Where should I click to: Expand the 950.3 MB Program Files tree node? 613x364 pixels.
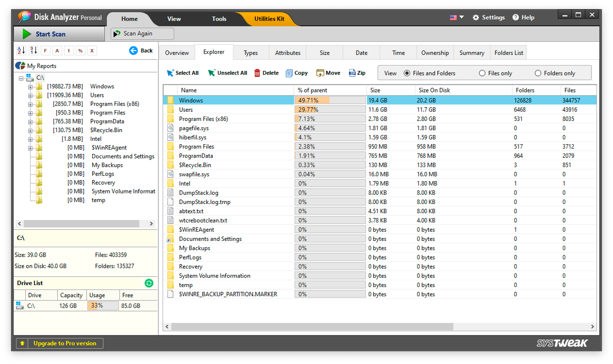coord(30,113)
